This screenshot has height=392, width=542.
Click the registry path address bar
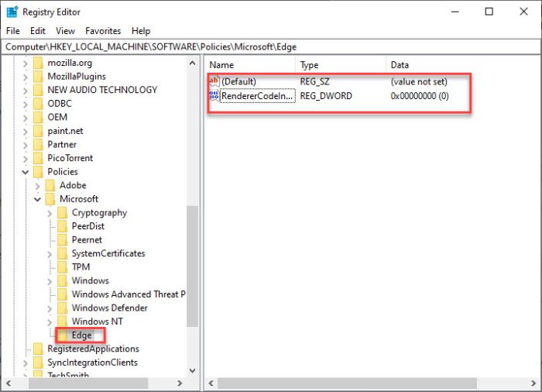(x=271, y=46)
